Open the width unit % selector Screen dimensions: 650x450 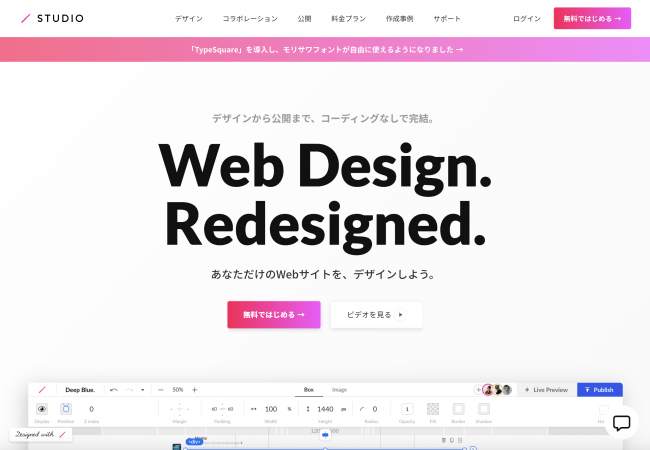tap(290, 409)
